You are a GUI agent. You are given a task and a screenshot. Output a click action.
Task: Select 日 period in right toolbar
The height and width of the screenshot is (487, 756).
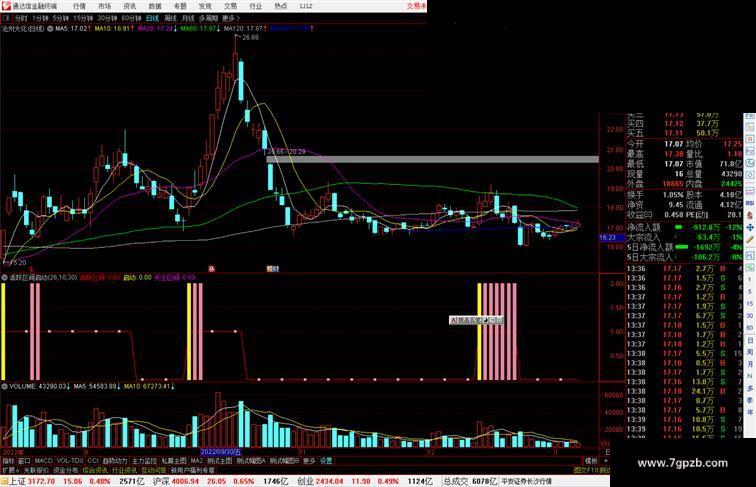pos(750,340)
